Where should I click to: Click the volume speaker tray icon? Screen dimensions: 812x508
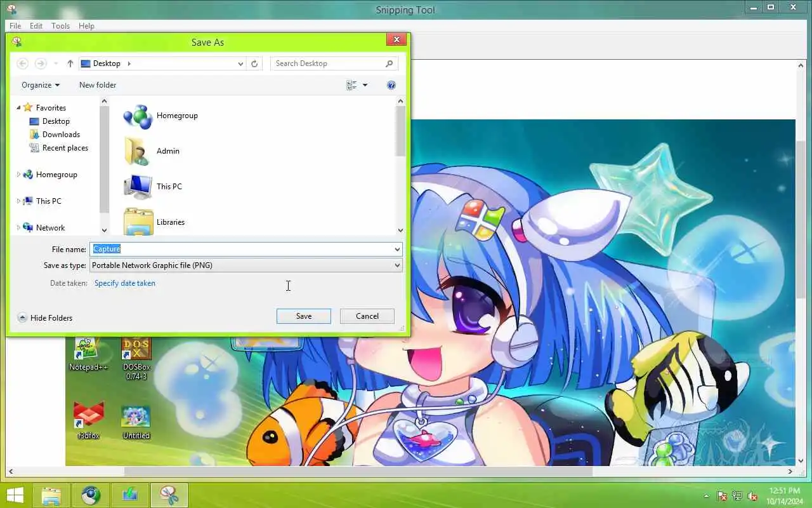[x=752, y=496]
